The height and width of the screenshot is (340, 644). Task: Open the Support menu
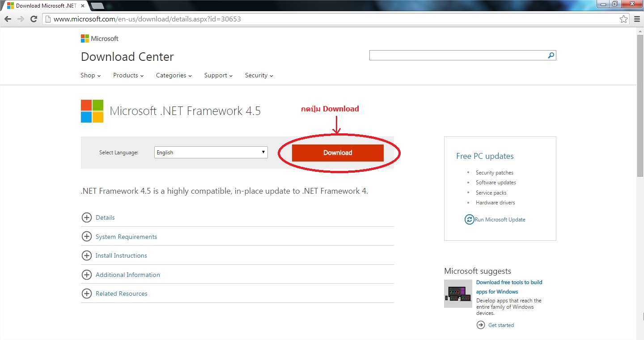click(x=218, y=76)
